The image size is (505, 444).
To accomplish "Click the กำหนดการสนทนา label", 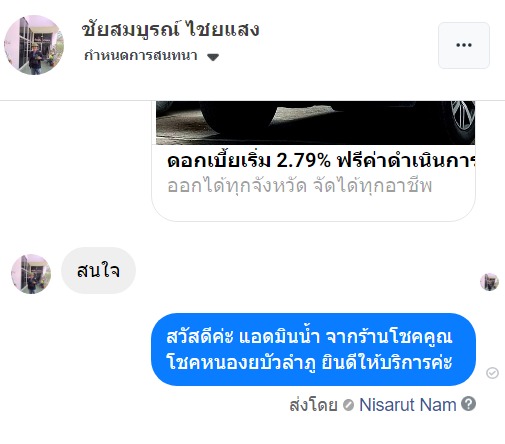I will [x=141, y=55].
